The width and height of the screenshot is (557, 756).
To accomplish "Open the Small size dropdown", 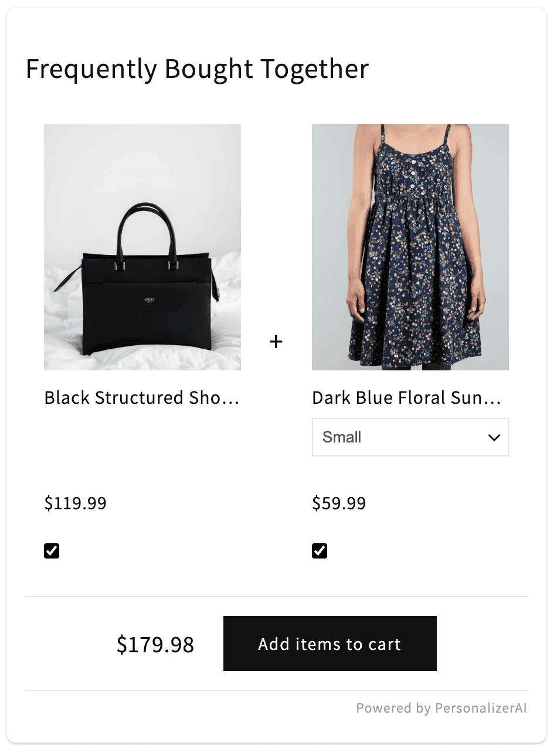I will (410, 437).
